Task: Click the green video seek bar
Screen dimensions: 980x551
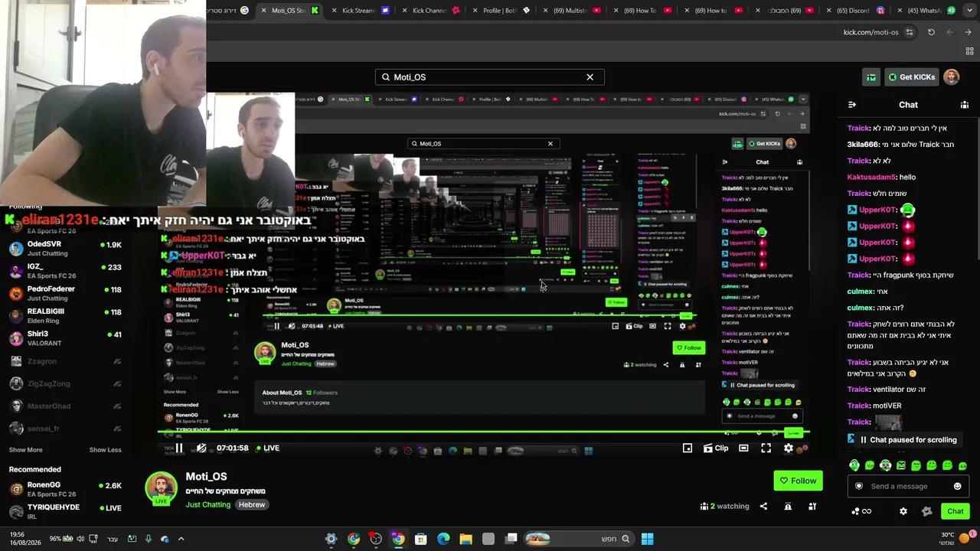Action: [484, 433]
